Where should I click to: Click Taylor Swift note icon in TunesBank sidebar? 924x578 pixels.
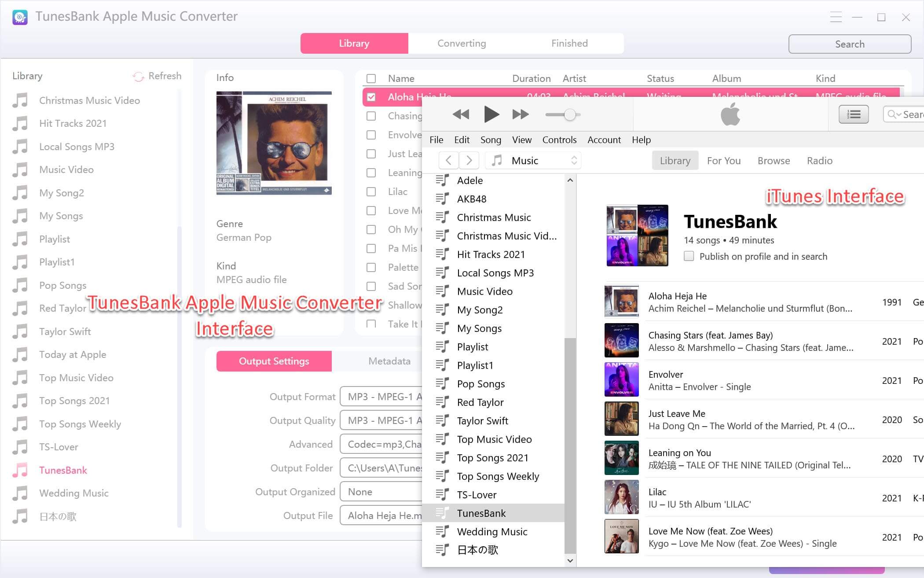click(x=20, y=331)
